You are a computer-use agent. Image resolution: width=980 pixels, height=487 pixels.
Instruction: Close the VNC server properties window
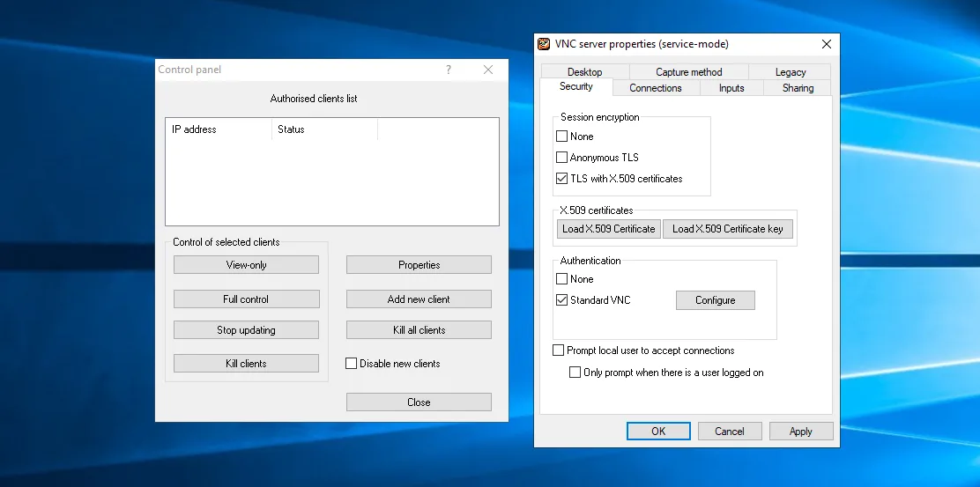(x=827, y=44)
